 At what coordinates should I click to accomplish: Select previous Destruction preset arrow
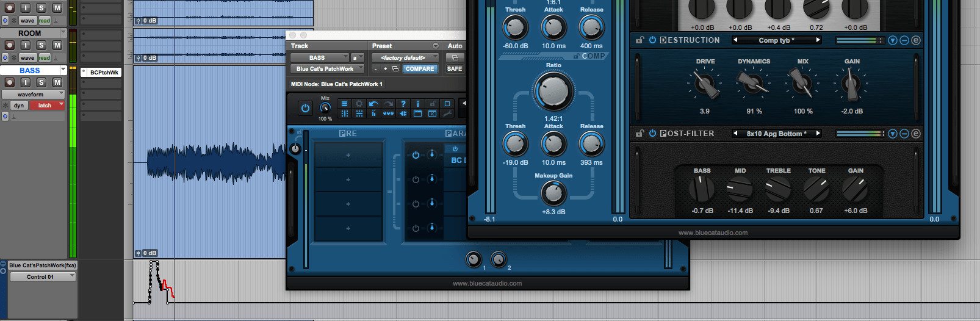point(735,40)
